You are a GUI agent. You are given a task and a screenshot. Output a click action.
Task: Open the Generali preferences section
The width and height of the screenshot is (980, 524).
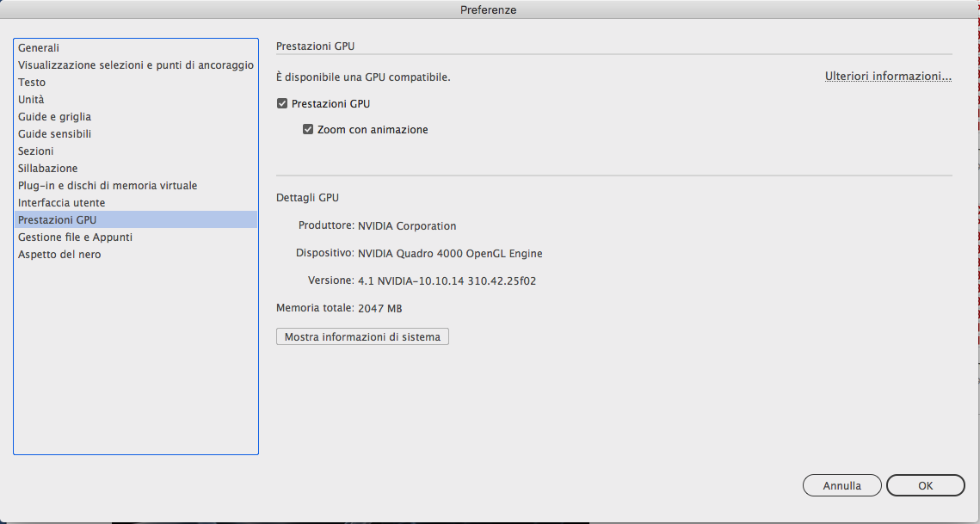point(39,48)
